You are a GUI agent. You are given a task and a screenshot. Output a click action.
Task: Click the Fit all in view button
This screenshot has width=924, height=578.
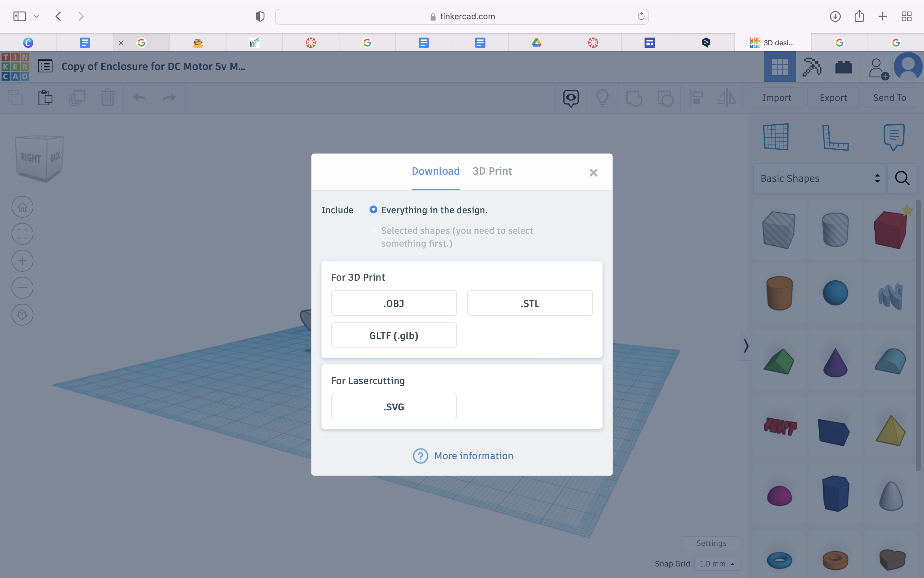(x=22, y=234)
